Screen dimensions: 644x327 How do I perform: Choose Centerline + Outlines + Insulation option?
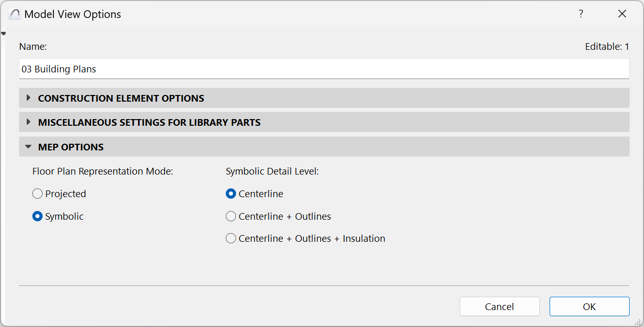click(x=231, y=239)
